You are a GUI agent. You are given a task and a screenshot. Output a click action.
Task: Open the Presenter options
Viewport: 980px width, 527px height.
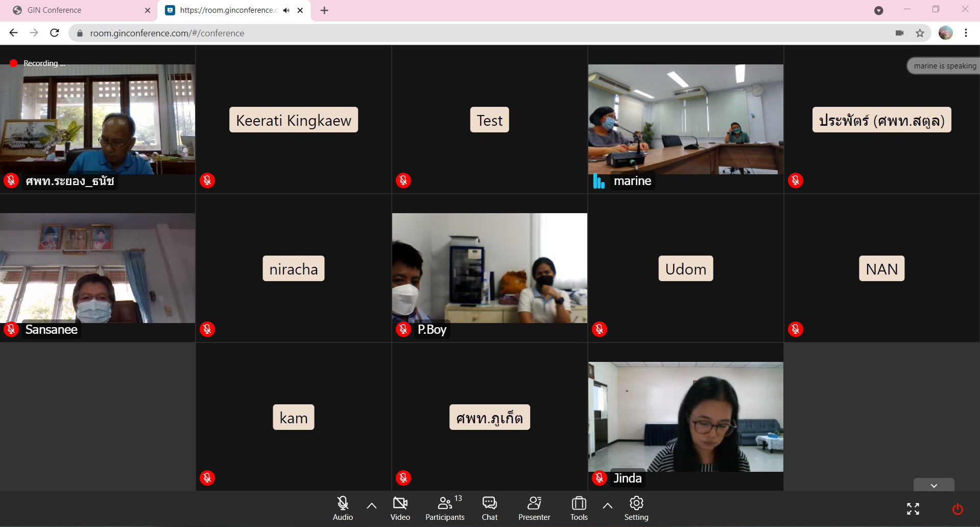(x=534, y=509)
